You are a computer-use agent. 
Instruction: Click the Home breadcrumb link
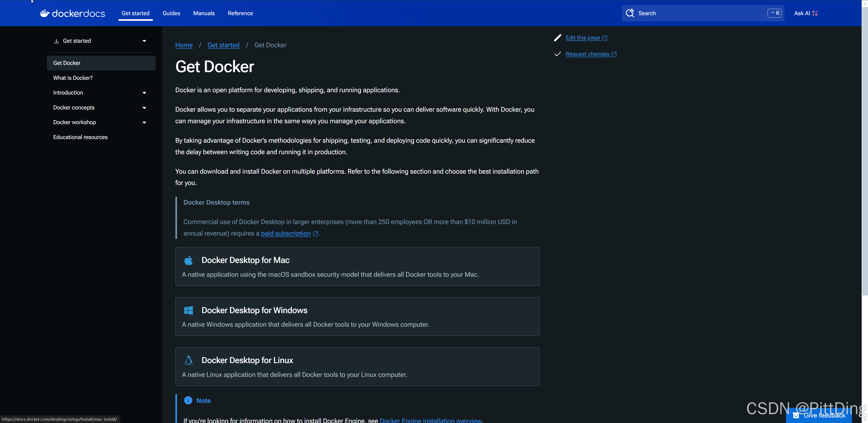point(184,45)
